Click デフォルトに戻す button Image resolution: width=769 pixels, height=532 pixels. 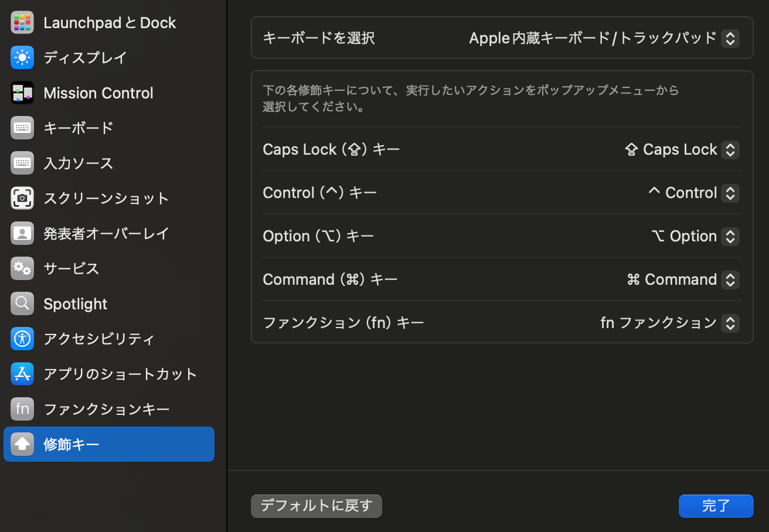tap(317, 506)
